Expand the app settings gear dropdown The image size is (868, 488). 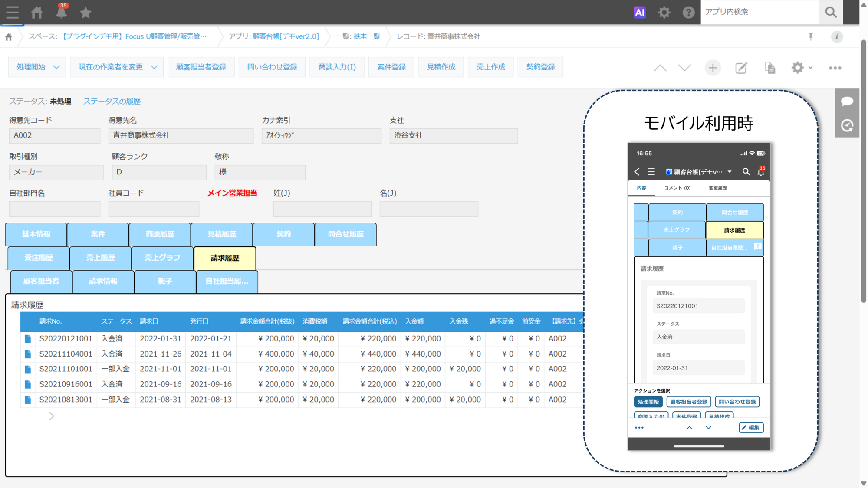click(802, 68)
